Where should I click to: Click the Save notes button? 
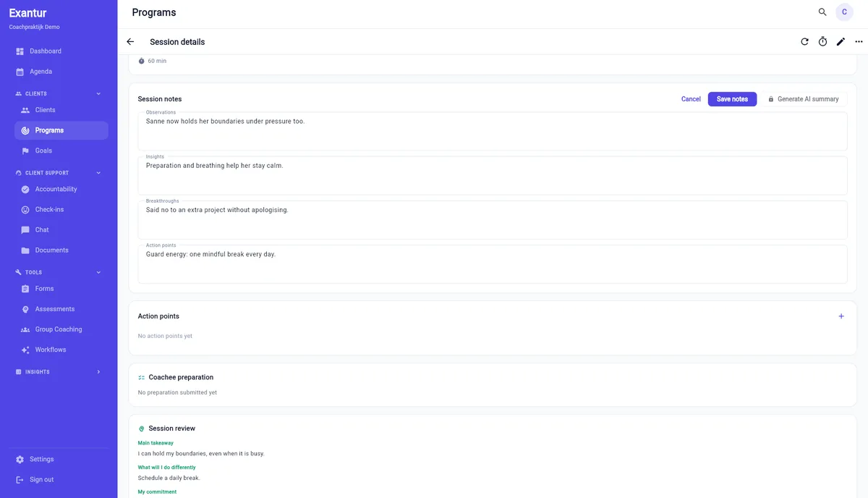click(732, 99)
